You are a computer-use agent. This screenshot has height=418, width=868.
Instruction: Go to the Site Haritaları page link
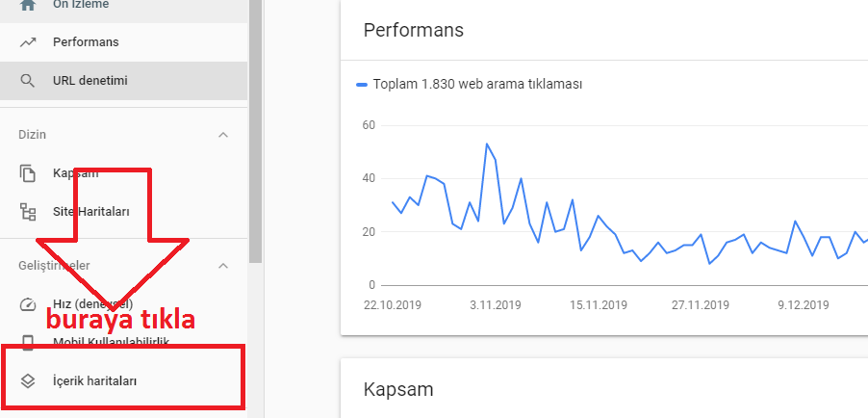coord(90,211)
